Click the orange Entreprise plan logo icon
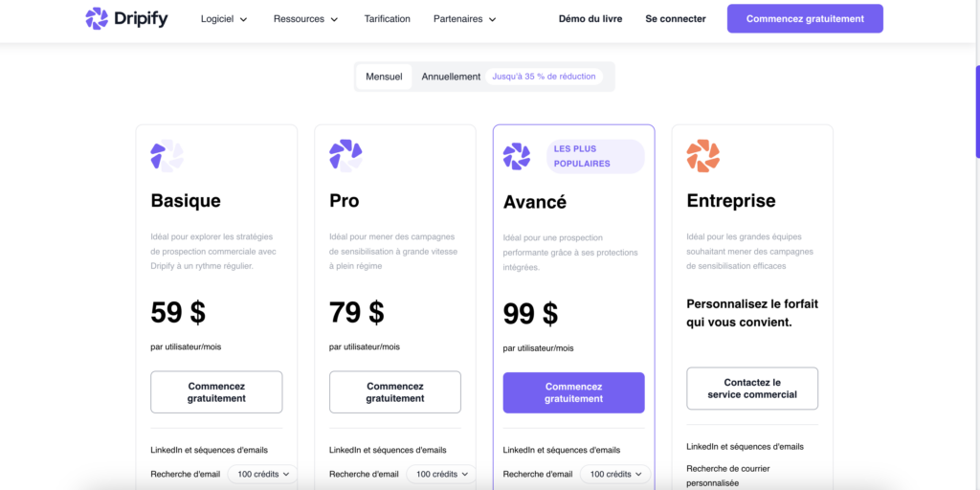The image size is (980, 490). [x=703, y=156]
